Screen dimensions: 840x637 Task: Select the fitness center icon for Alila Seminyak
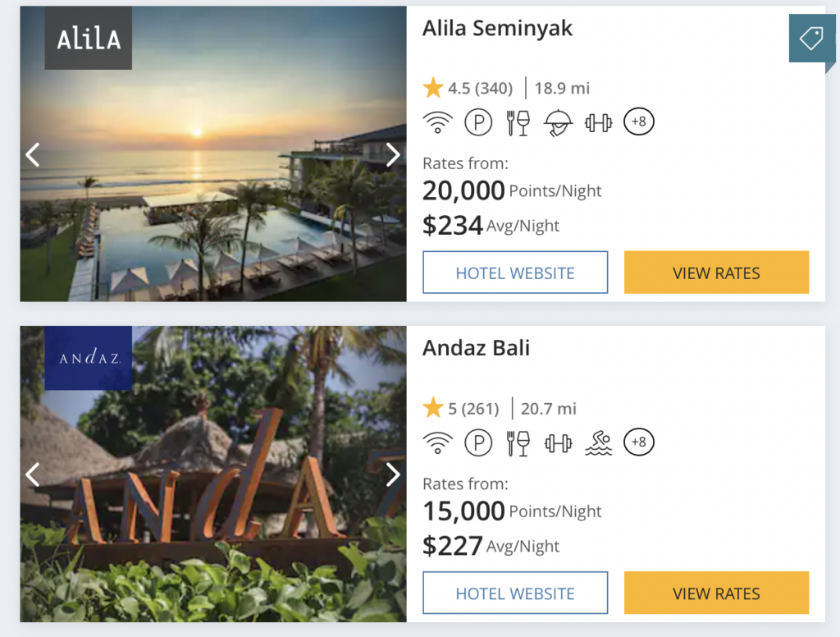[599, 121]
